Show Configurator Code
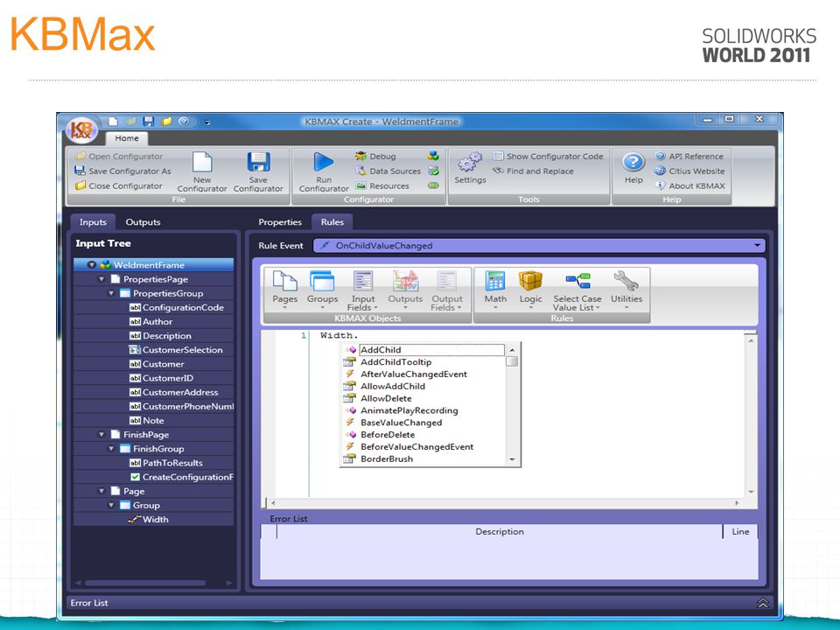840x630 pixels. [548, 157]
